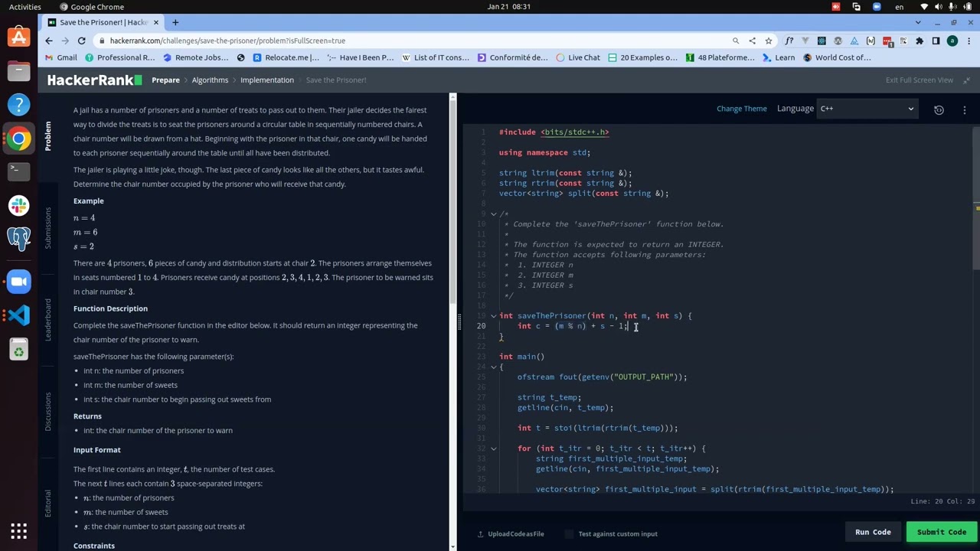Open the new tab plus button

[x=175, y=22]
